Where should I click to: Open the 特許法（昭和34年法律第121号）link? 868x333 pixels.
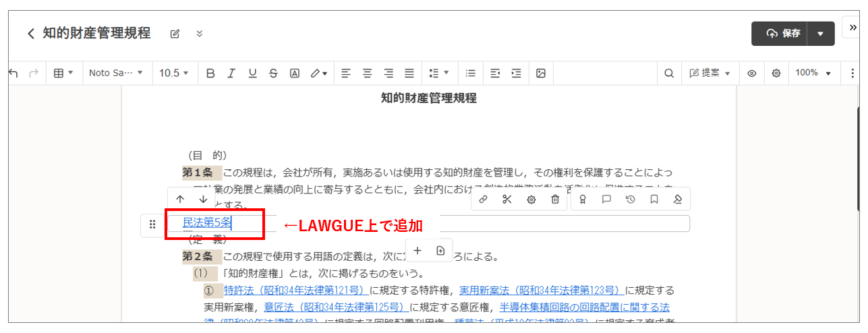point(295,291)
